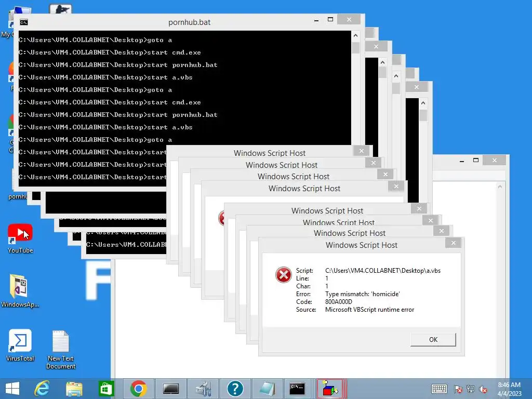Viewport: 532px width, 399px height.
Task: Maximize the pornhub.bat console window
Action: click(x=330, y=20)
